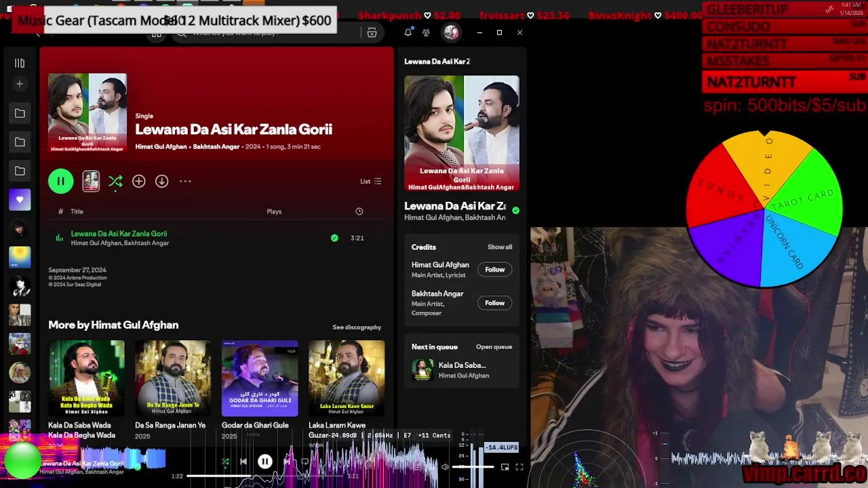
Task: Open the List view options dropdown
Action: [x=370, y=181]
